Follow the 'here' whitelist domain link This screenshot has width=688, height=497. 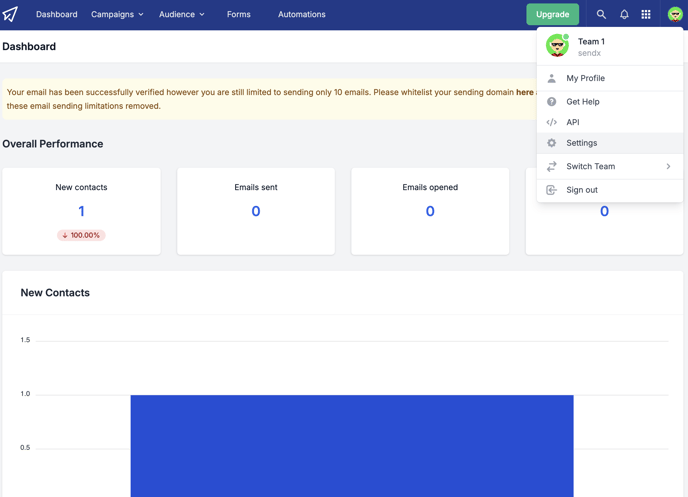click(x=524, y=92)
